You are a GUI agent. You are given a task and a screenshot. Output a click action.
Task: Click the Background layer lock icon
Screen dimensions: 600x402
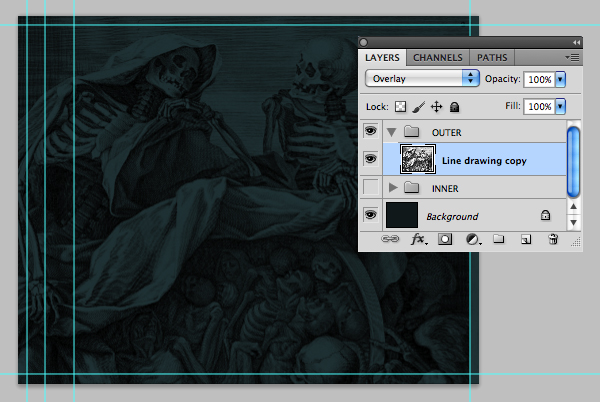pyautogui.click(x=545, y=215)
